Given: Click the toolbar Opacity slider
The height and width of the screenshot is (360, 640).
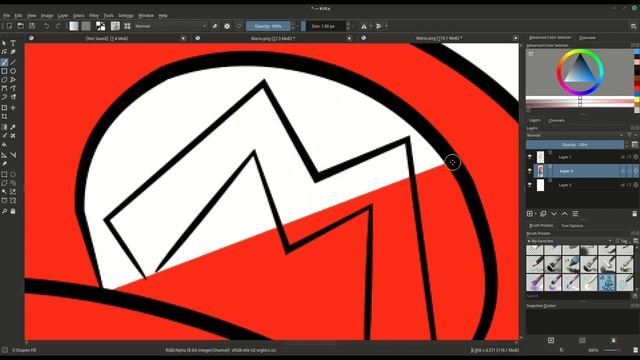Looking at the screenshot, I should [x=268, y=26].
